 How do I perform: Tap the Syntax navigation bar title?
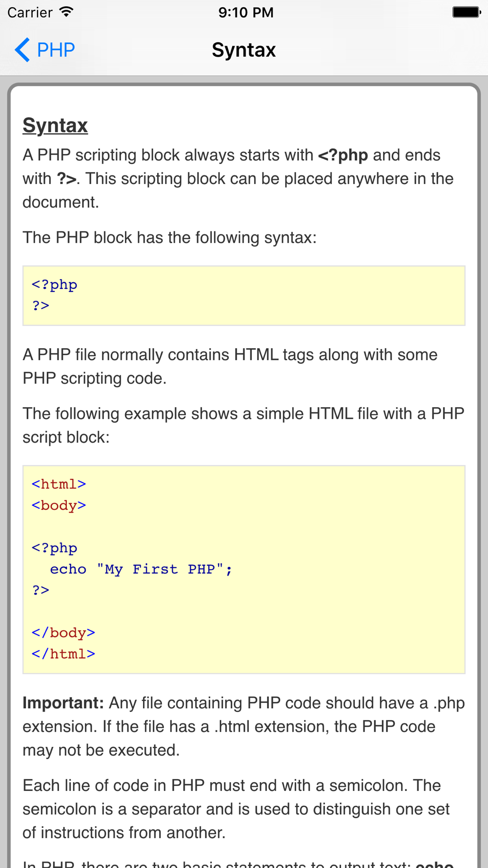coord(244,50)
